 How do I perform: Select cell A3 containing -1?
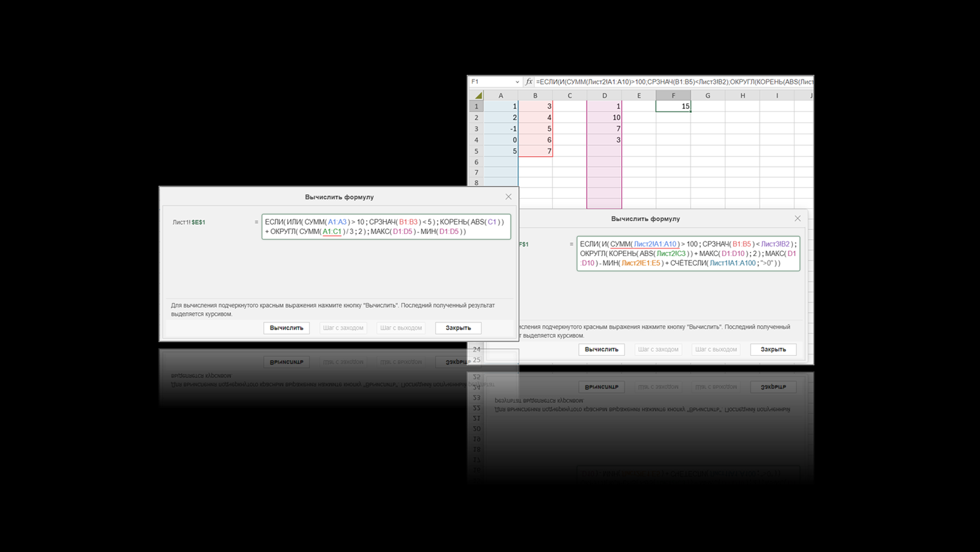501,129
